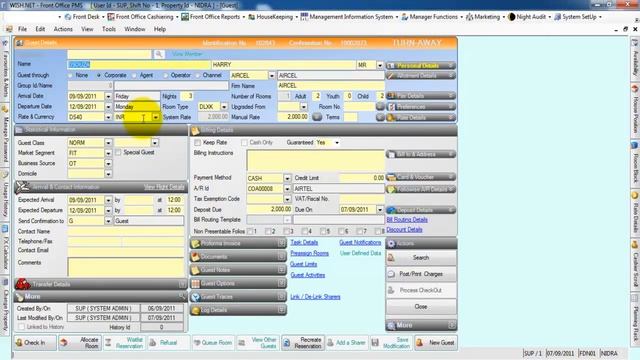This screenshot has height=360, width=640.
Task: Toggle the Keep Rate checkbox
Action: click(x=198, y=142)
